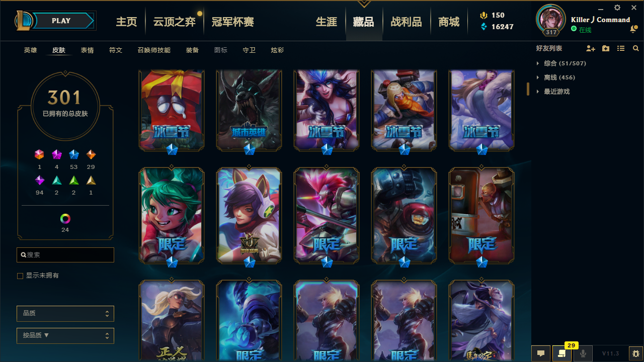Screen dimensions: 644x362
Task: Open the 按品质 sort dropdown
Action: point(65,335)
